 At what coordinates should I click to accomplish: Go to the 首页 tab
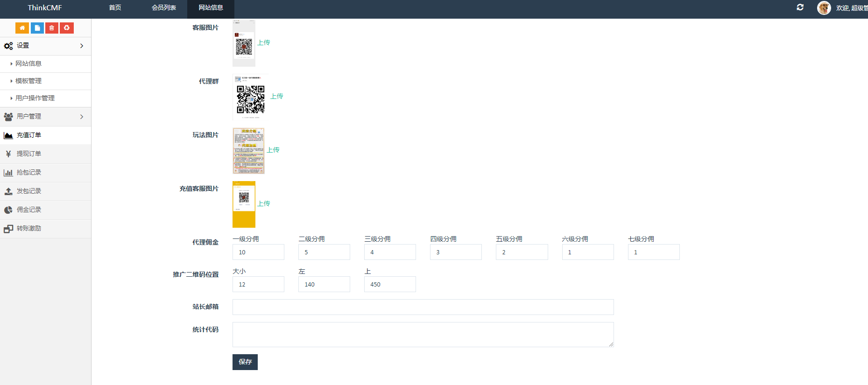click(x=115, y=8)
